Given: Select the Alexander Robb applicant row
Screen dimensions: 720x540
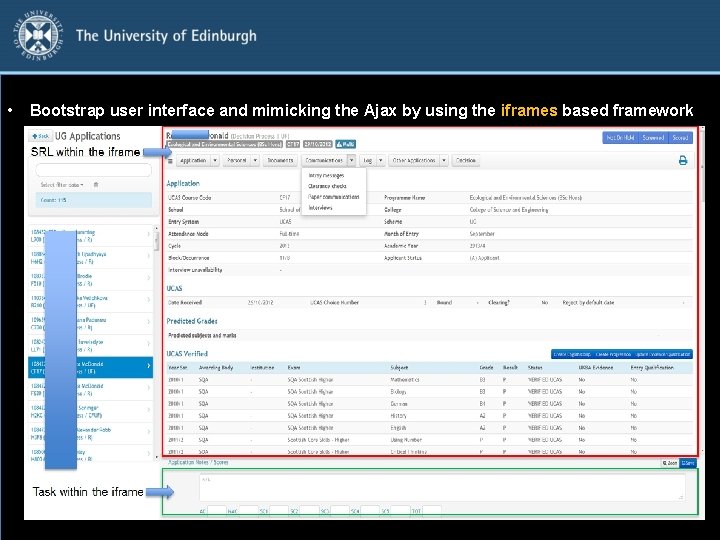Looking at the screenshot, I should (x=90, y=433).
